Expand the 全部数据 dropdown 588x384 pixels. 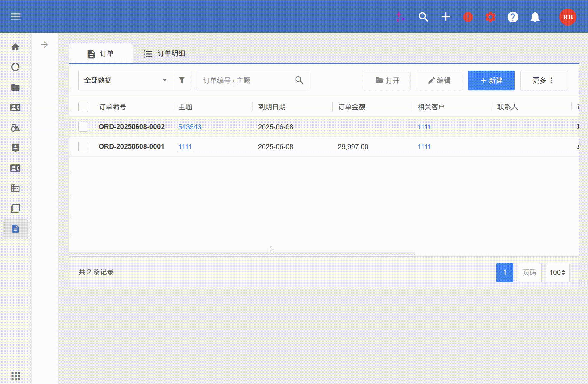click(126, 80)
